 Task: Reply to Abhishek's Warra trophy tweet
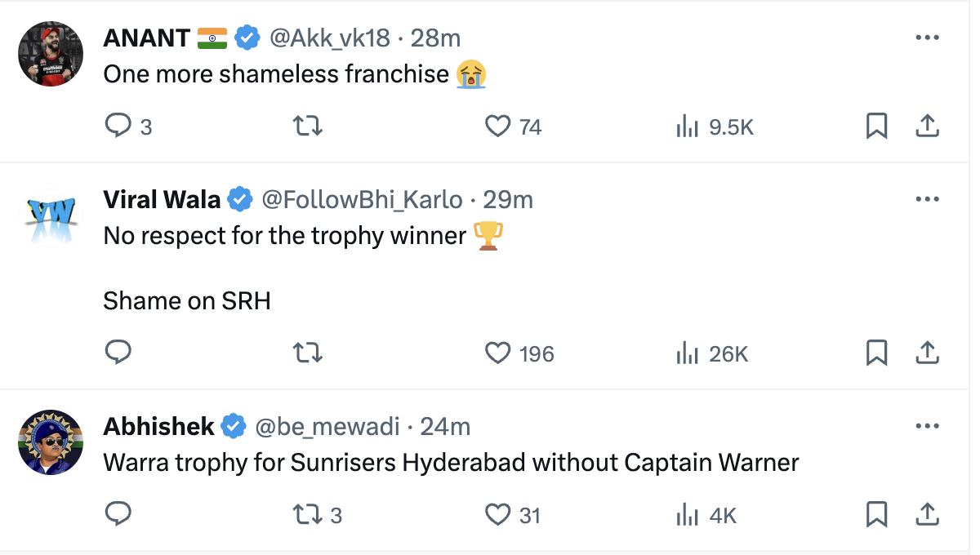click(119, 514)
